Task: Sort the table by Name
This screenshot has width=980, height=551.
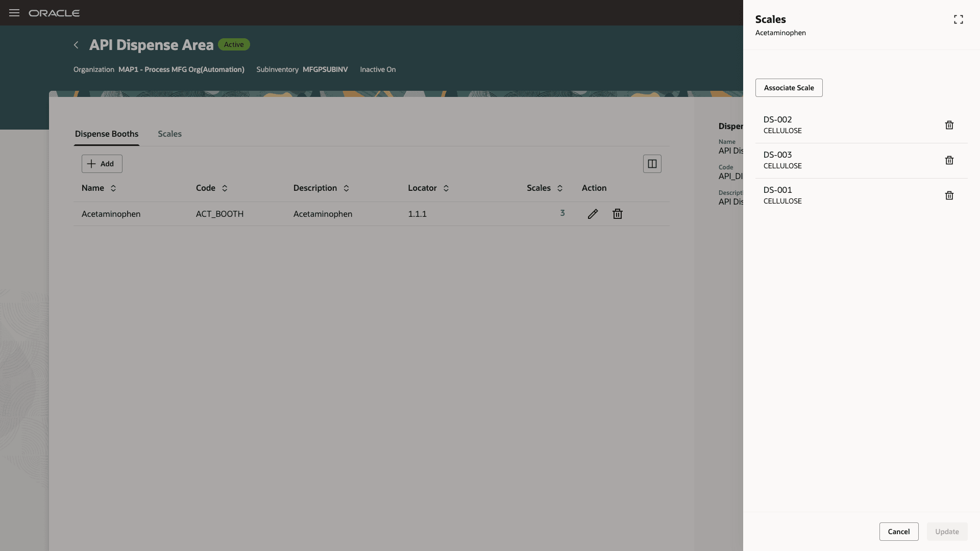Action: 113,188
